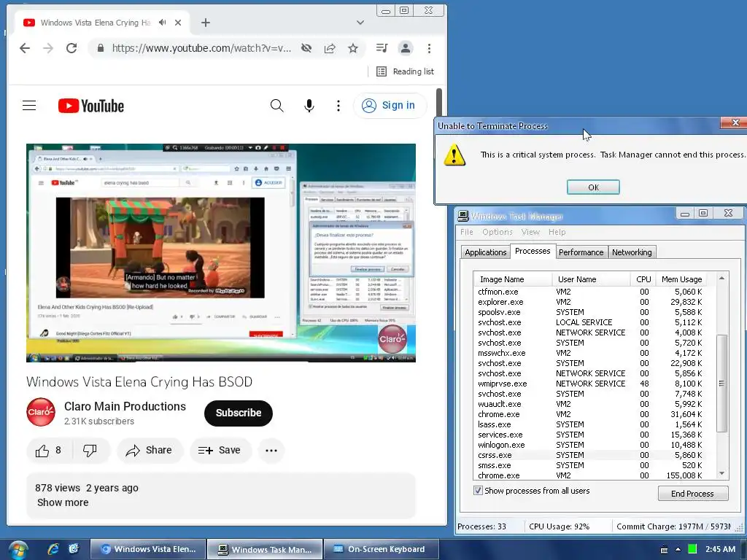Go back using Chrome's back arrow

tap(25, 48)
